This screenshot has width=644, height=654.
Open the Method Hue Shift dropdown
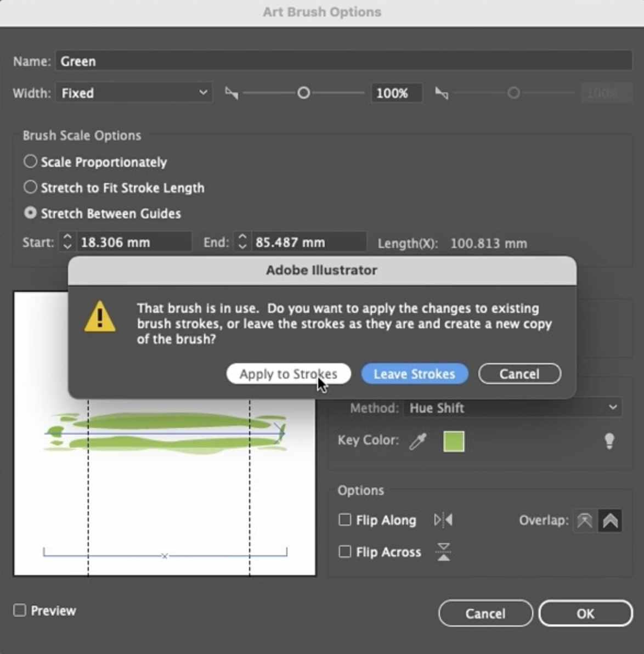[512, 408]
